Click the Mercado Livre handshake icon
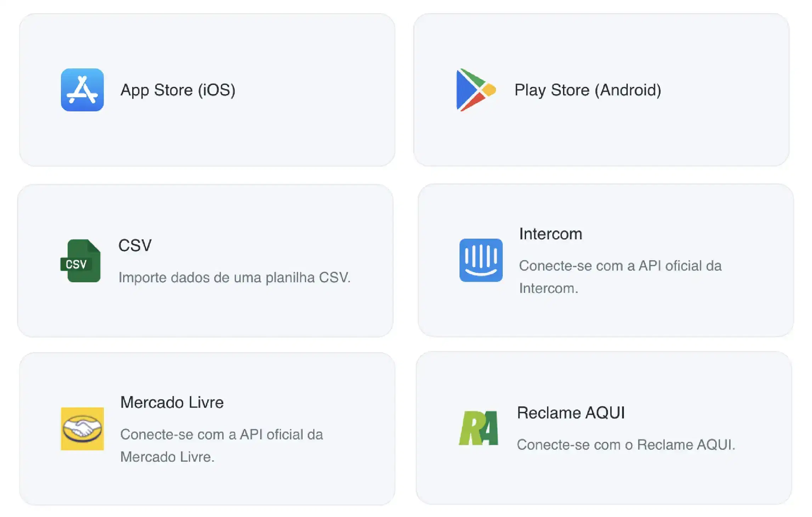 click(x=82, y=429)
